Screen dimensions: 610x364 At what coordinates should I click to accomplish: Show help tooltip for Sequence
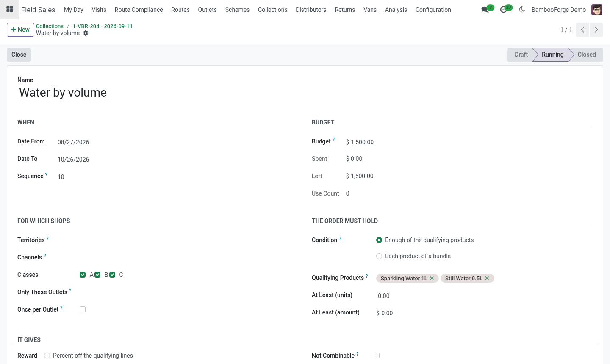46,174
